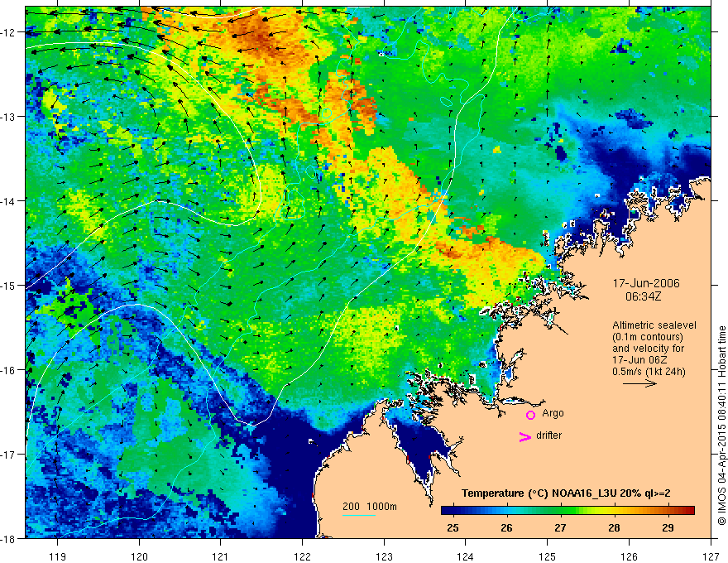Click the 'Altimetric sealevel' caption line
Image resolution: width=728 pixels, height=563 pixels.
tap(654, 325)
